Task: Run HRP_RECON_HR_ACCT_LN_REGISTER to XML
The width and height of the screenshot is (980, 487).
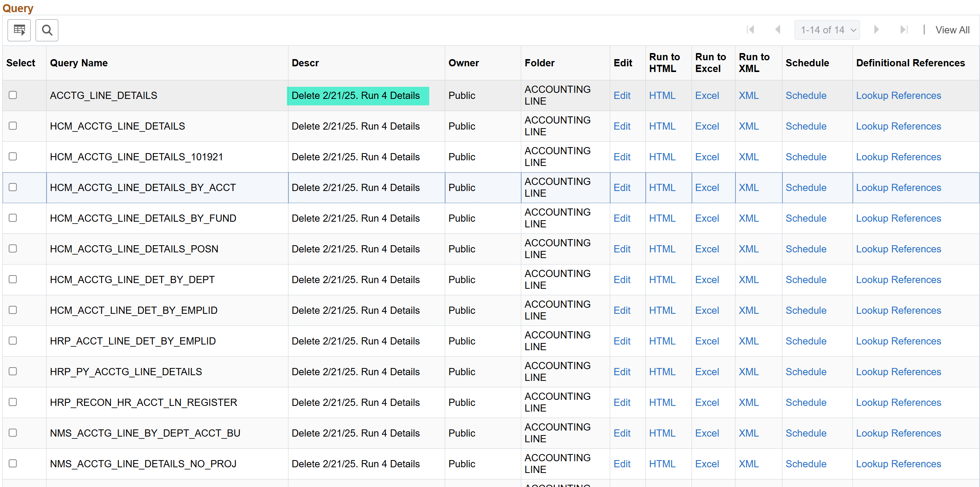Action: (748, 402)
